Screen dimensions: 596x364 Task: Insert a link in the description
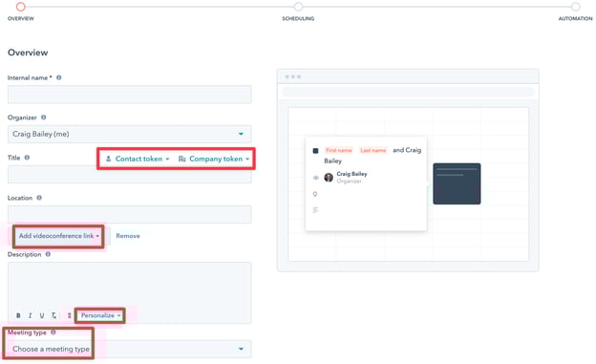click(x=69, y=315)
